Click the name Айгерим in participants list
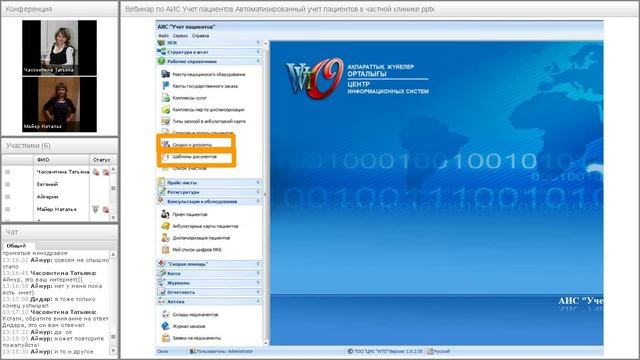 (47, 197)
